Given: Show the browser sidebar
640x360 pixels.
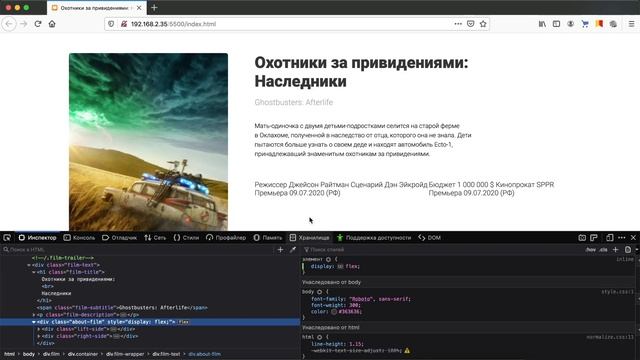Looking at the screenshot, I should click(x=556, y=24).
